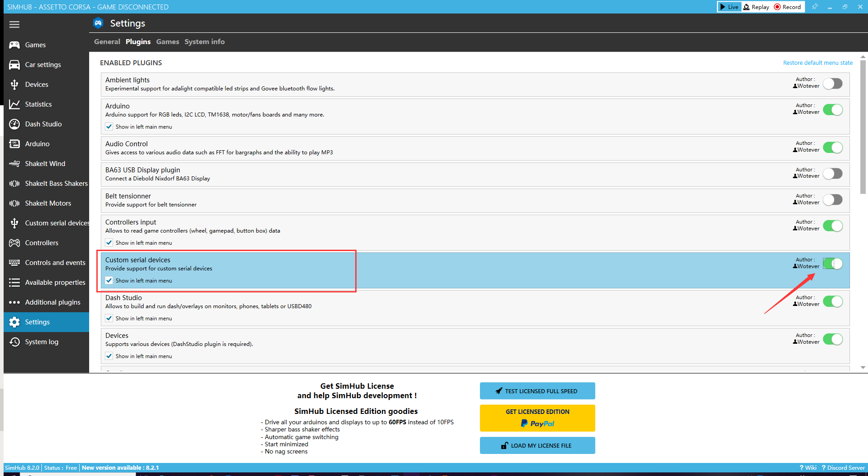Open the System info tab

tap(204, 41)
